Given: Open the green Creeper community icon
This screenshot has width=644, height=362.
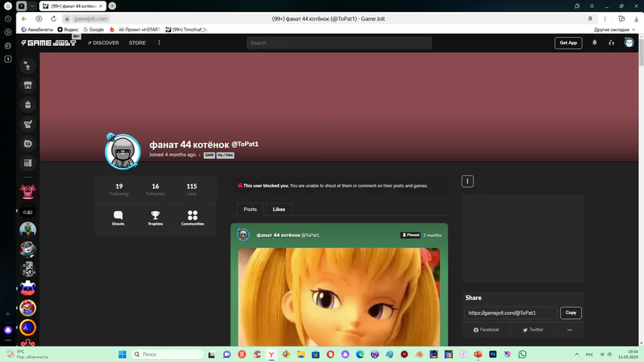Looking at the screenshot, I should point(27,230).
